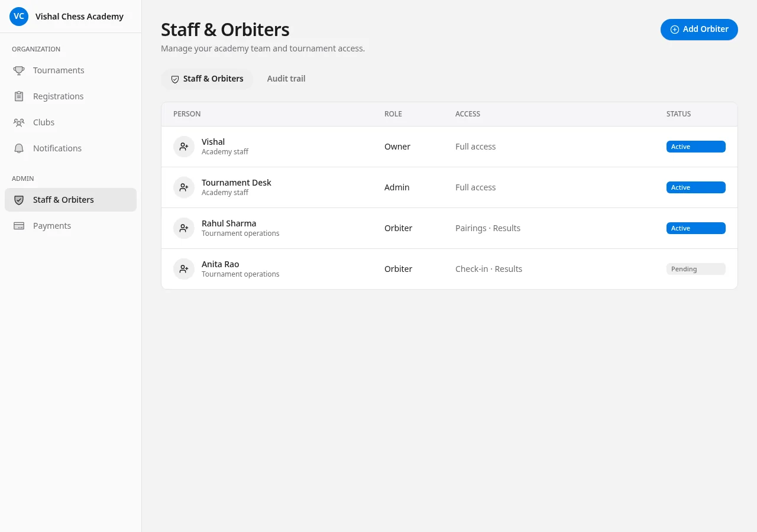Click the Active badge in Vishal's row
The width and height of the screenshot is (757, 532).
696,147
